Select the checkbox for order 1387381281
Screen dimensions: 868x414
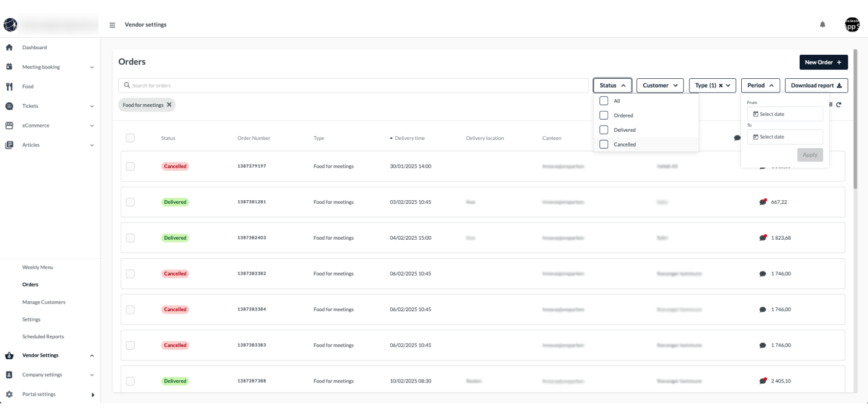[x=130, y=202]
